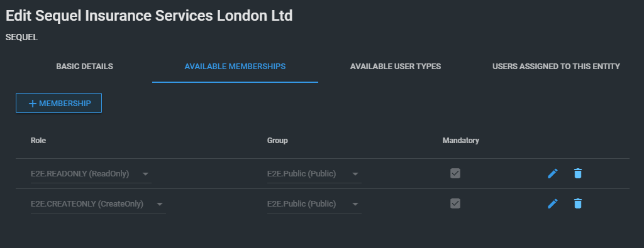Image resolution: width=644 pixels, height=248 pixels.
Task: Click the E2E.READONLY (ReadOnly) role field
Action: point(91,174)
